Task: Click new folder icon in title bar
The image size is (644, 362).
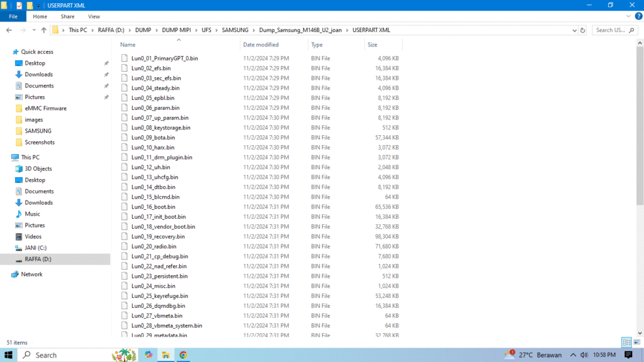Action: (x=30, y=5)
